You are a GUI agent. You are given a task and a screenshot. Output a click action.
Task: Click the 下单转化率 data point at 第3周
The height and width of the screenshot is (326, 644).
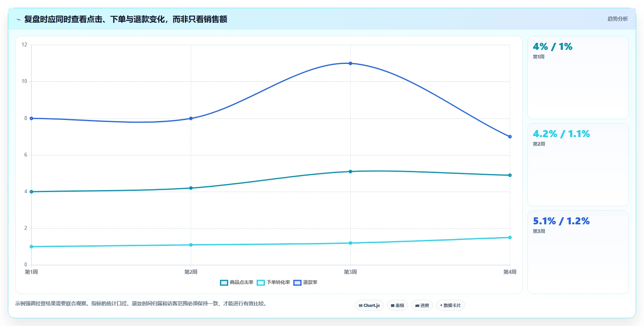pyautogui.click(x=350, y=243)
